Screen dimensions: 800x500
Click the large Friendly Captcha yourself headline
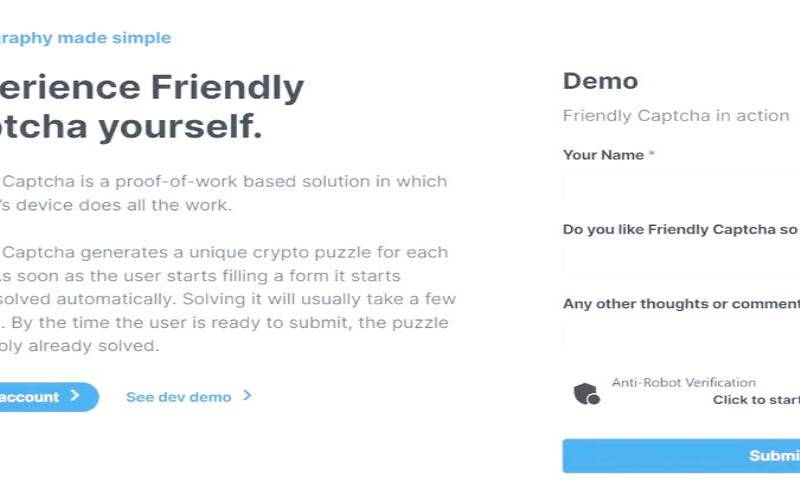pos(150,107)
